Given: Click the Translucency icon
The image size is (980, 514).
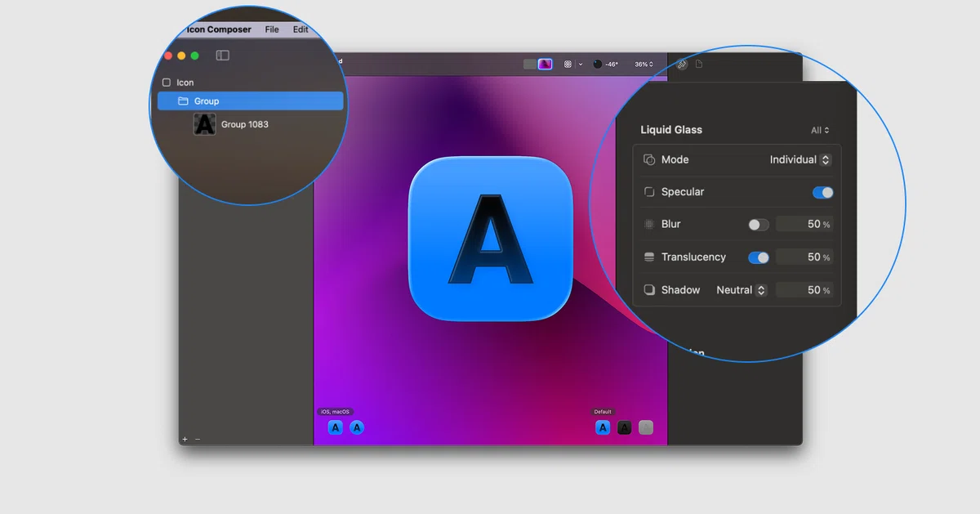Looking at the screenshot, I should [649, 257].
